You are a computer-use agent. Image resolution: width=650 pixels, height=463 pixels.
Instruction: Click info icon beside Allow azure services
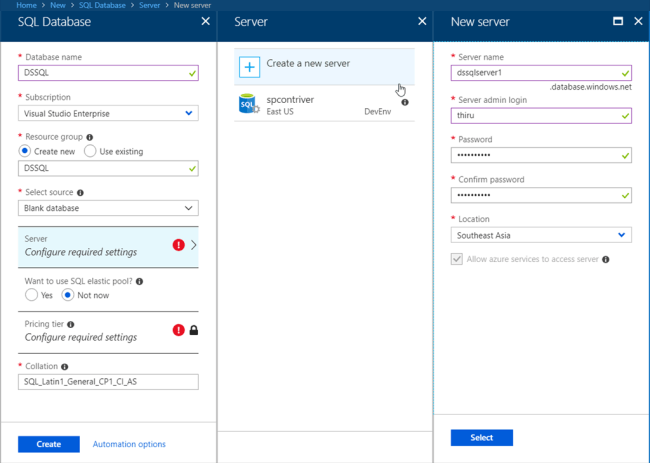coord(606,259)
